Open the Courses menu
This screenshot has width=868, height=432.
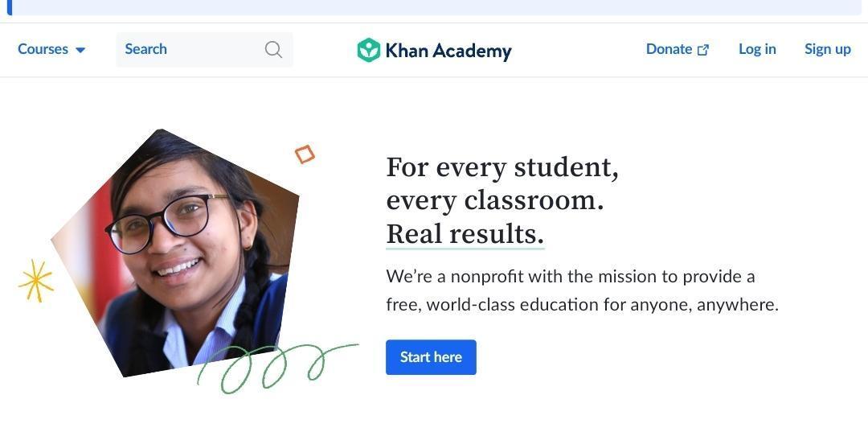(x=51, y=49)
